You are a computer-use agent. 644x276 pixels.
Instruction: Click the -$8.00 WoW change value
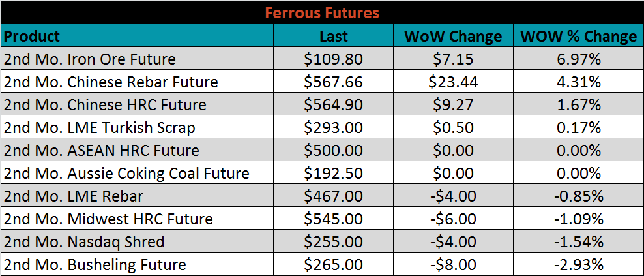click(x=453, y=265)
